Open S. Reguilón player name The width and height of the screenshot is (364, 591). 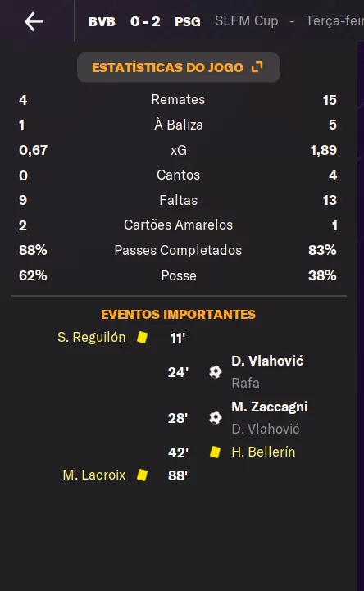pos(91,338)
